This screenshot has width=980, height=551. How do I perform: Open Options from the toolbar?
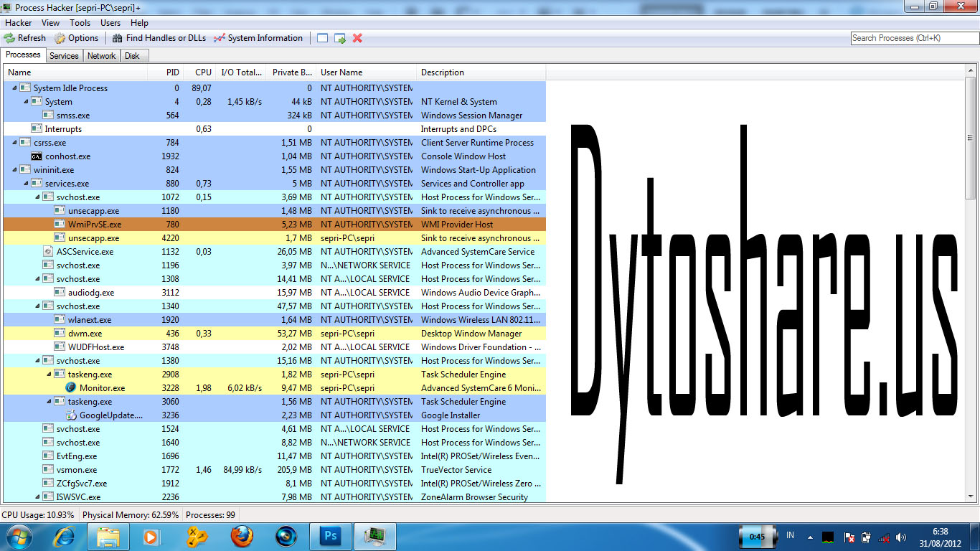point(76,38)
